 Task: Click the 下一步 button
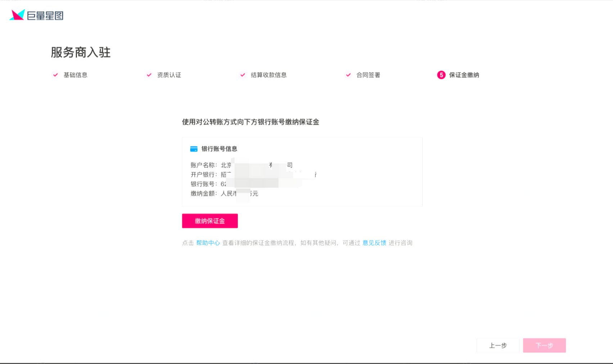(545, 345)
